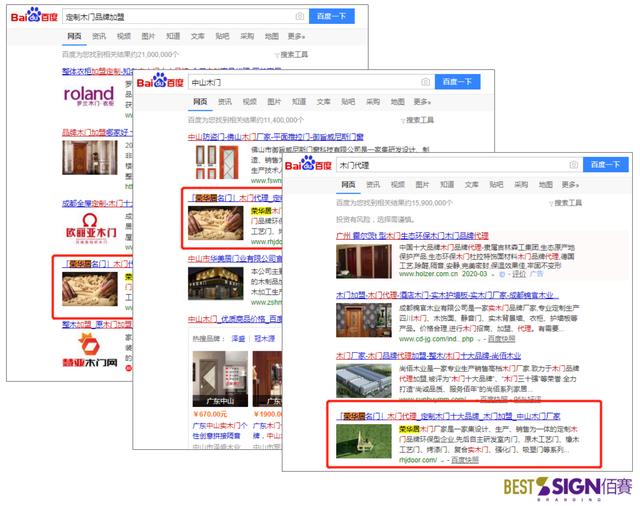Open 地图 tab in 木门代理 window

tap(546, 184)
